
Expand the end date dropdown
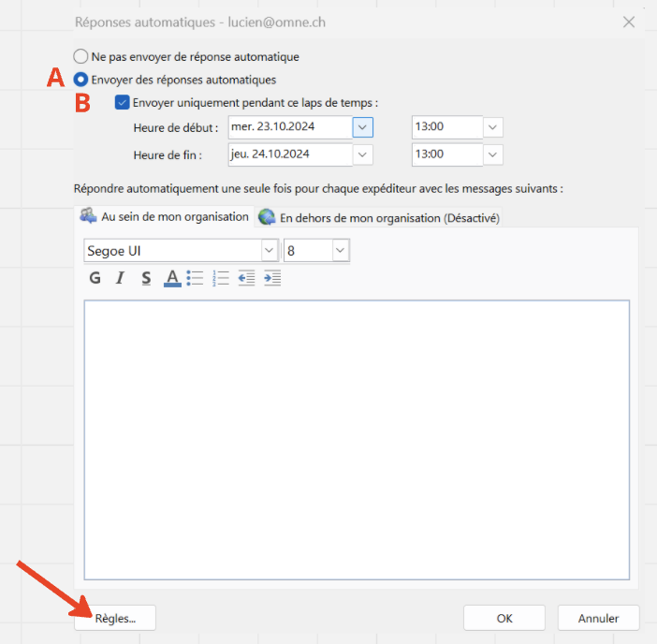coord(363,154)
